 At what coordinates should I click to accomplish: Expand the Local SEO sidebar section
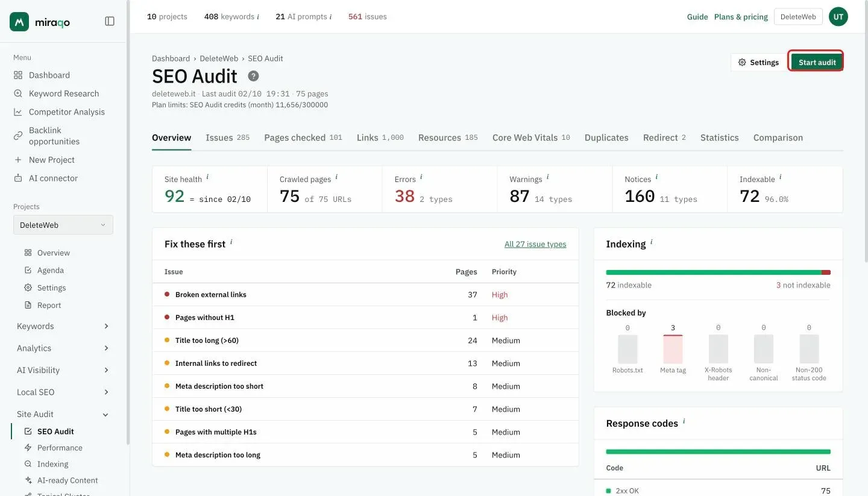point(63,392)
